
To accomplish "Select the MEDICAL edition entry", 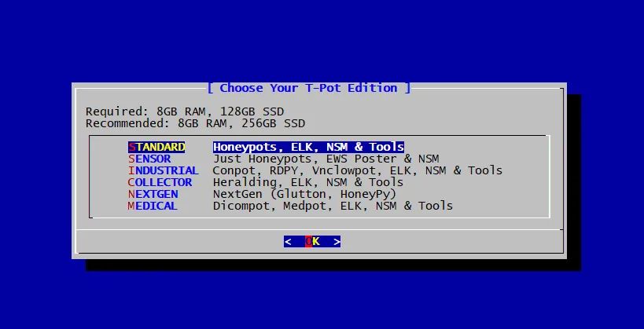I will click(153, 206).
